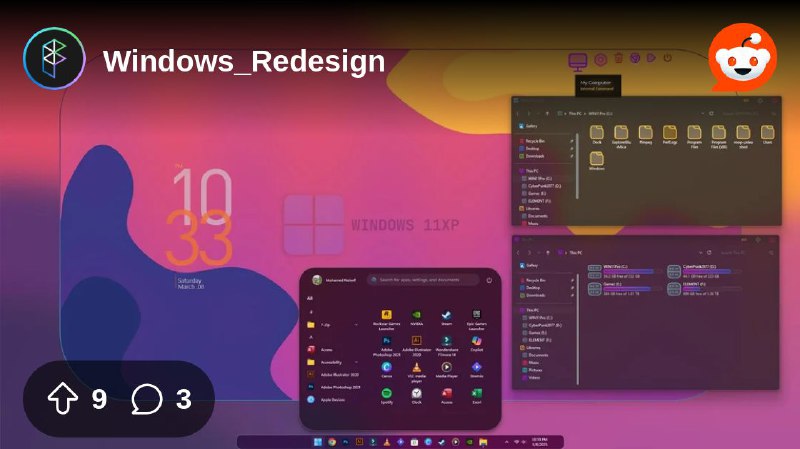Screen dimensions: 800x449
Task: Open the Clock app
Action: 416,396
